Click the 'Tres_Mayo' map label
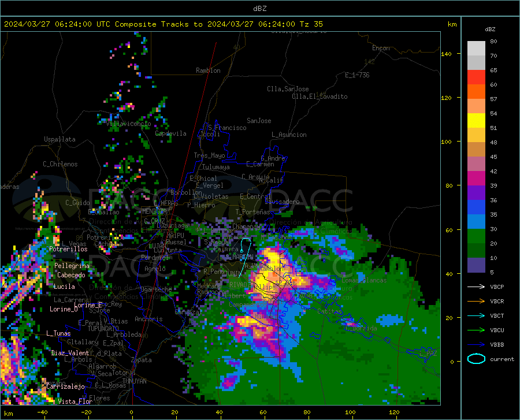The image size is (520, 420). coord(209,155)
